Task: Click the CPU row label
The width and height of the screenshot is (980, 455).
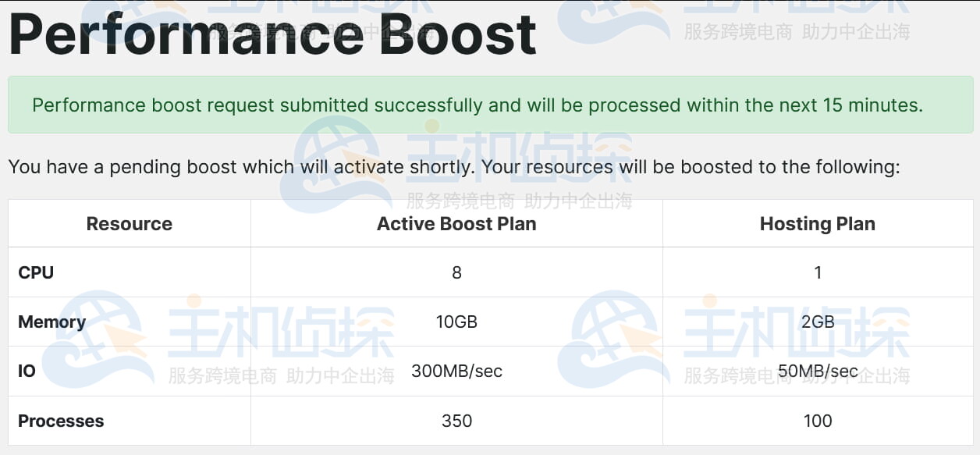Action: 36,272
